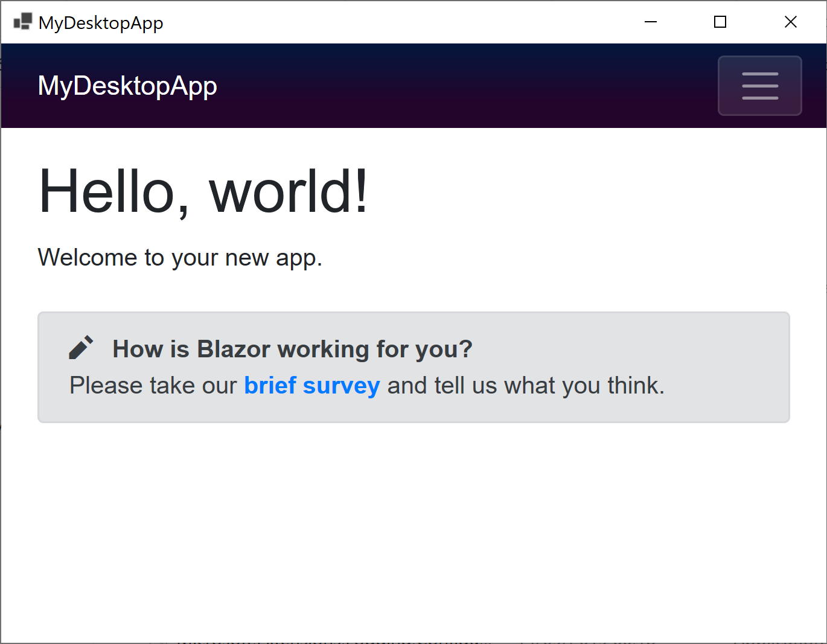Click the word world! in the heading
Viewport: 827px width, 644px height.
(x=289, y=191)
